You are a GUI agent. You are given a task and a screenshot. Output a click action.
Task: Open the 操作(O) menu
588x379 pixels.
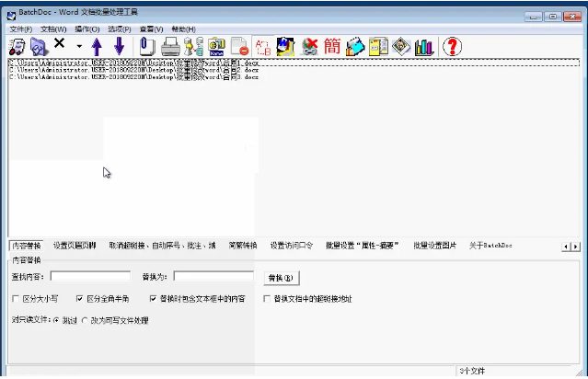point(87,29)
